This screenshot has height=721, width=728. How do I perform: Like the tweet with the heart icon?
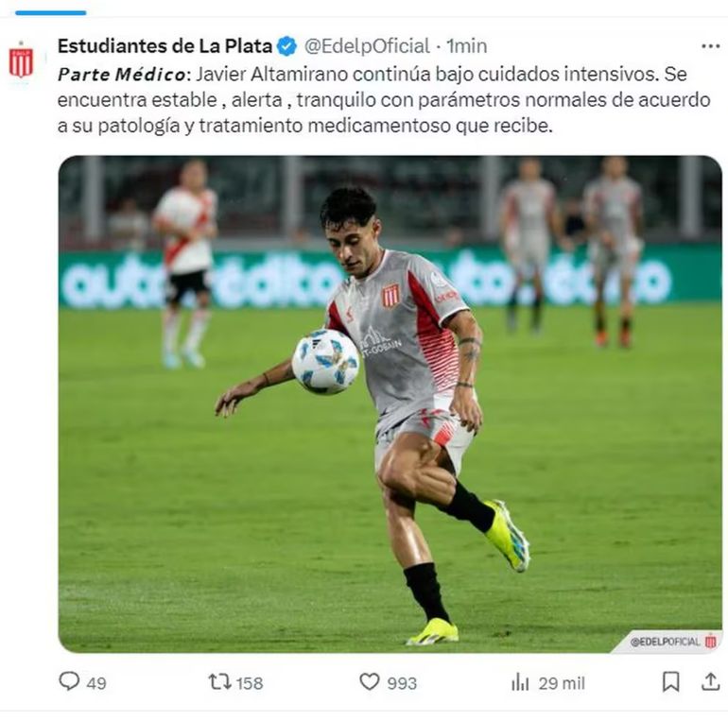coord(370,681)
